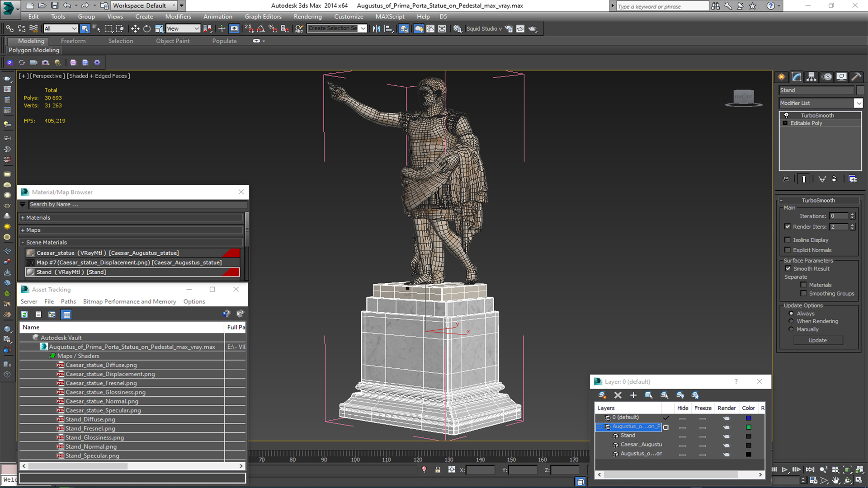Open the Graph Editors menu
Viewport: 868px width, 488px height.
click(263, 16)
